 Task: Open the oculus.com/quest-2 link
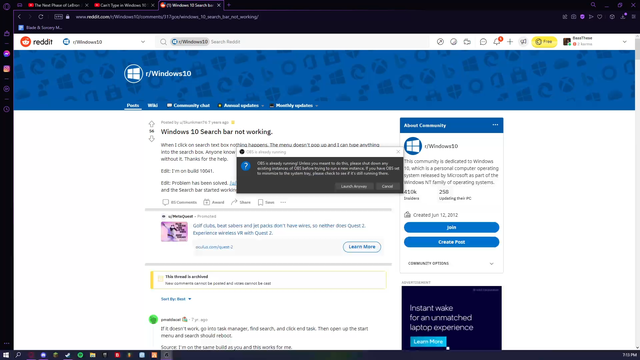pos(214,247)
